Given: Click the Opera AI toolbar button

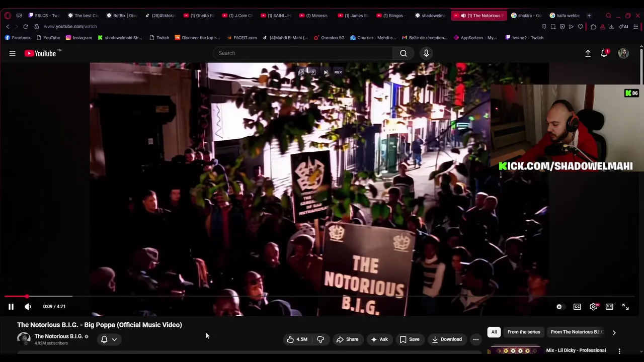Looking at the screenshot, I should pyautogui.click(x=623, y=27).
